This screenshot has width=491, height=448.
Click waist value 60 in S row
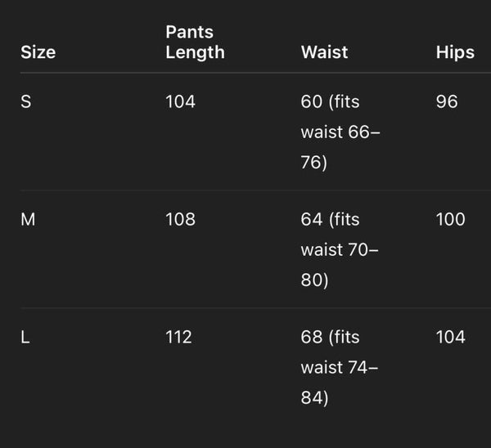(x=312, y=102)
